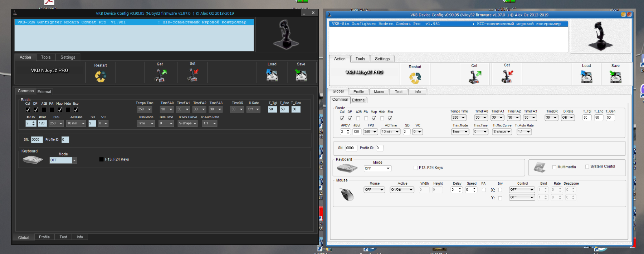Click the Restart icon in the light window
Image resolution: width=644 pixels, height=254 pixels.
pyautogui.click(x=415, y=78)
